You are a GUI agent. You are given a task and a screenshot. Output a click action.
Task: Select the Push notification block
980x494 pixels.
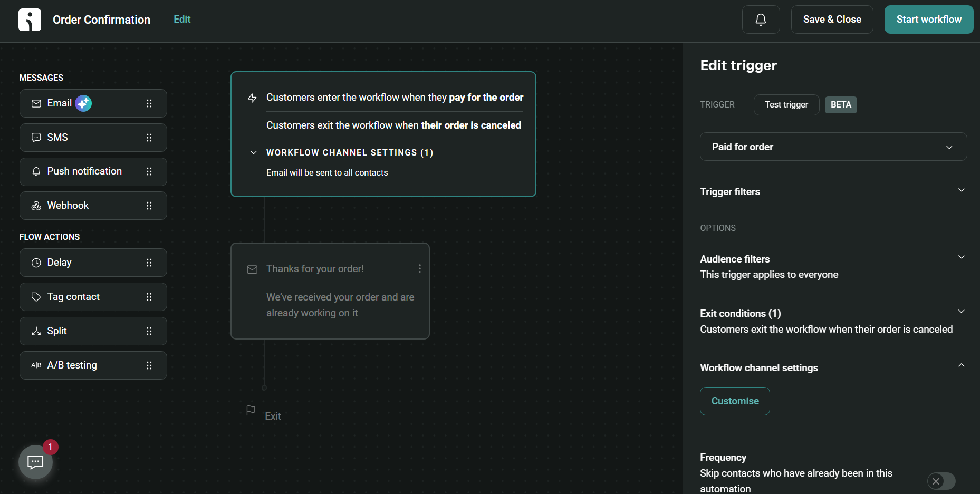[x=93, y=172]
